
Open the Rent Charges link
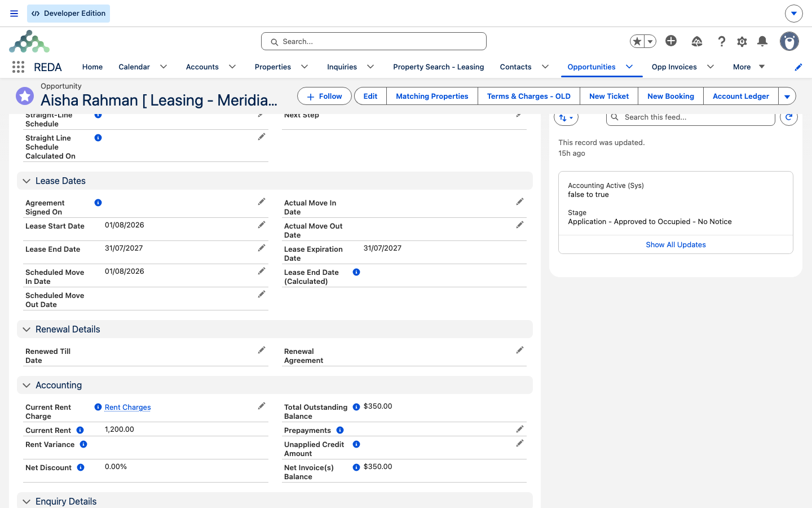click(x=128, y=407)
